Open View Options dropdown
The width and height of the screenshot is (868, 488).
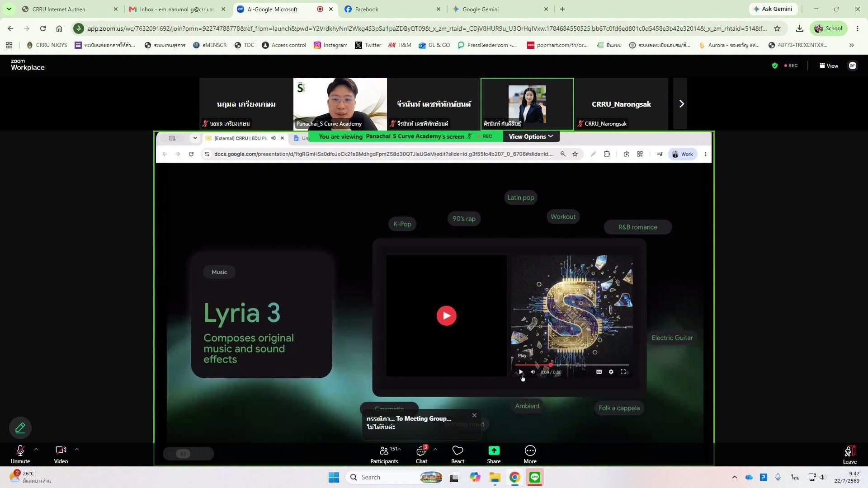(x=531, y=136)
